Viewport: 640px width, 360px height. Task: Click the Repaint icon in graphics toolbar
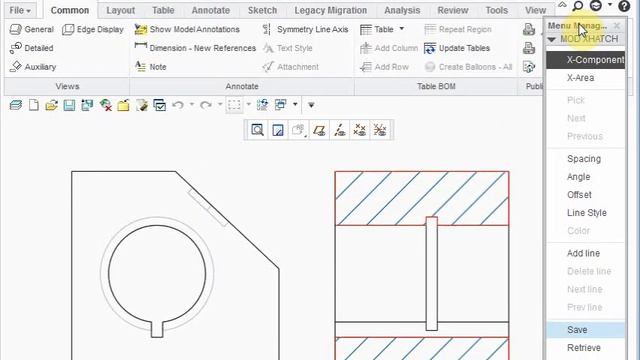278,130
